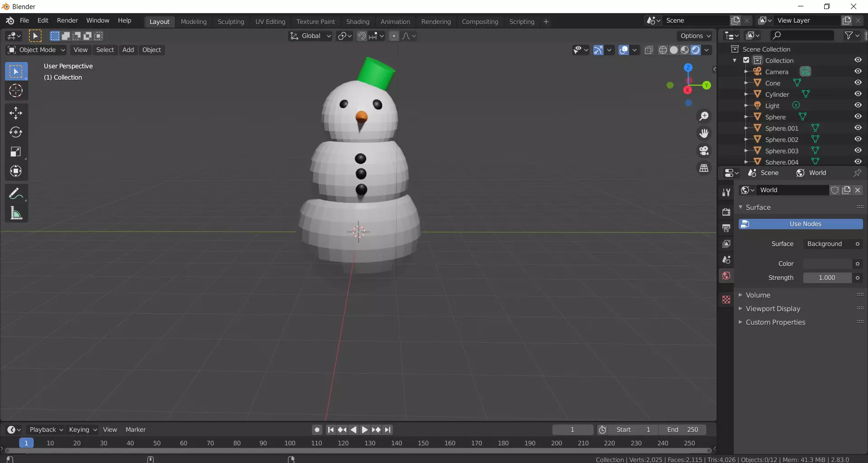The image size is (868, 463).
Task: Expand the Viewport Display panel
Action: coord(773,308)
